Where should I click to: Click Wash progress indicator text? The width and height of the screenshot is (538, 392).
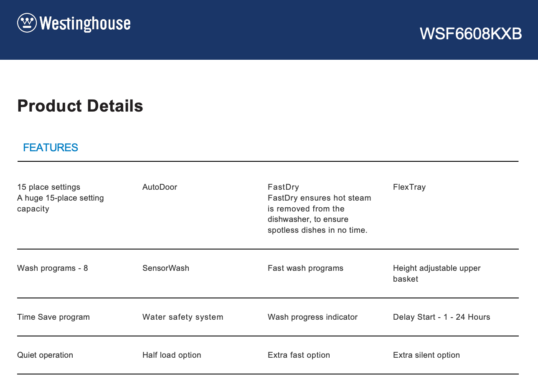tap(312, 317)
